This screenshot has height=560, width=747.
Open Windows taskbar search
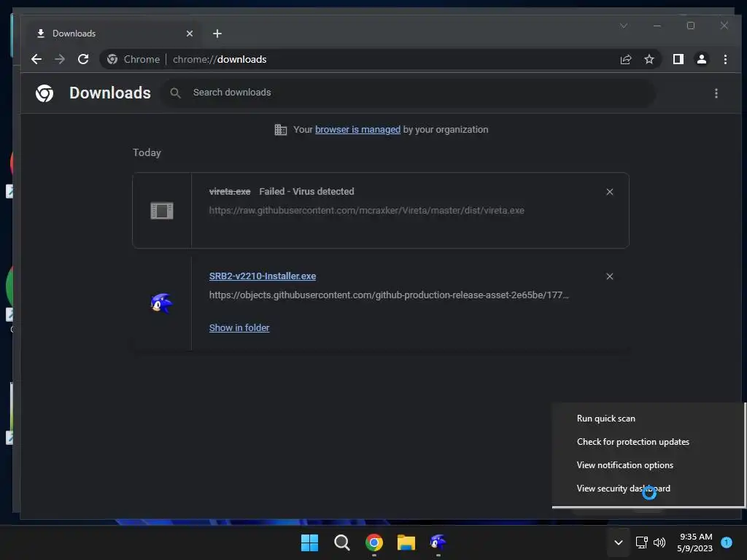[x=341, y=542]
